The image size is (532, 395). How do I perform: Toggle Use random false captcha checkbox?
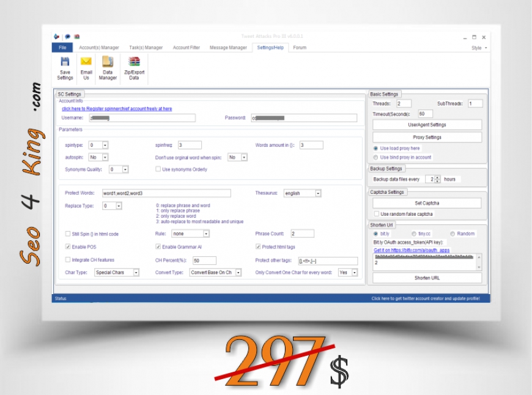pos(376,214)
